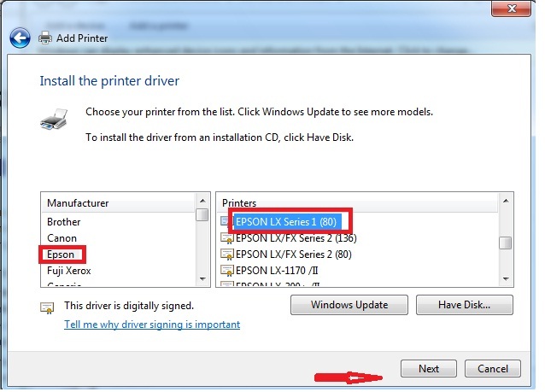Choose EPSON LX Series 1 (80) printer
The height and width of the screenshot is (392, 545).
(x=286, y=222)
